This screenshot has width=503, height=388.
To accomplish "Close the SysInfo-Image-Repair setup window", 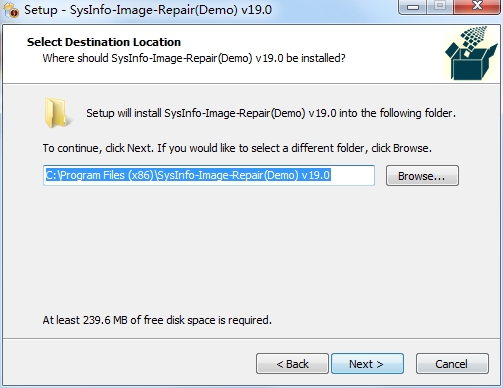I will (477, 6).
